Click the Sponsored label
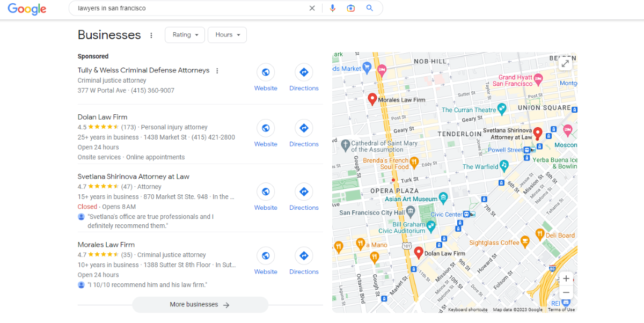Screen dimensions: 644x323 coord(93,56)
